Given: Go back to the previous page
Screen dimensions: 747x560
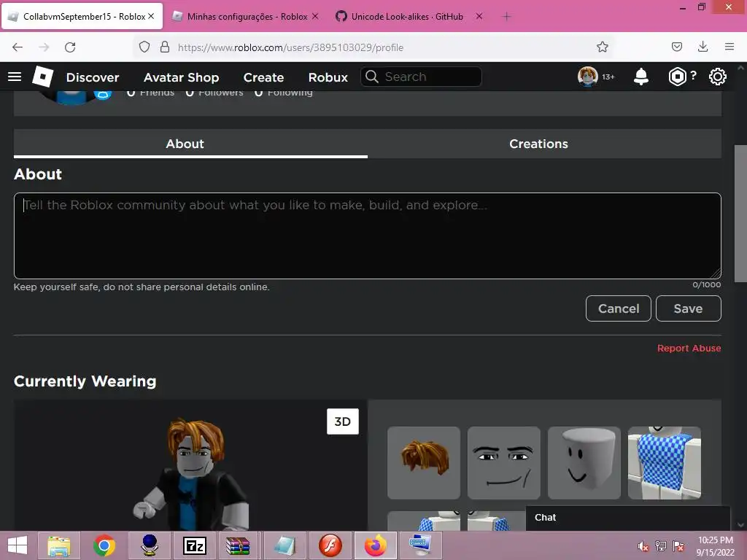Looking at the screenshot, I should (18, 47).
